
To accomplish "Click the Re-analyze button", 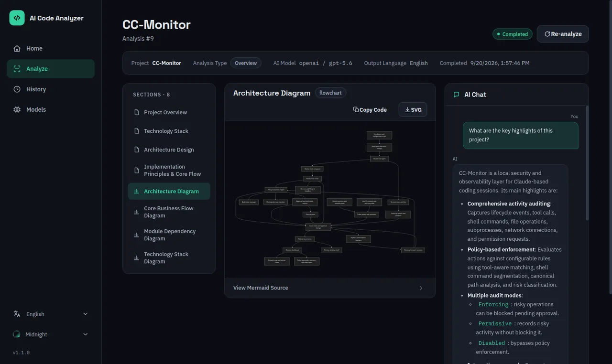I will pos(563,34).
